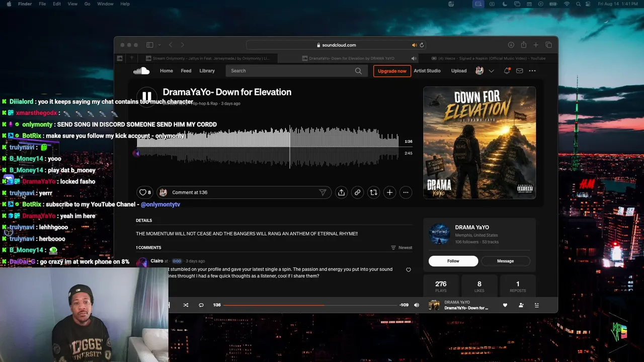
Task: Expand the user avatar dropdown chevron
Action: [492, 71]
